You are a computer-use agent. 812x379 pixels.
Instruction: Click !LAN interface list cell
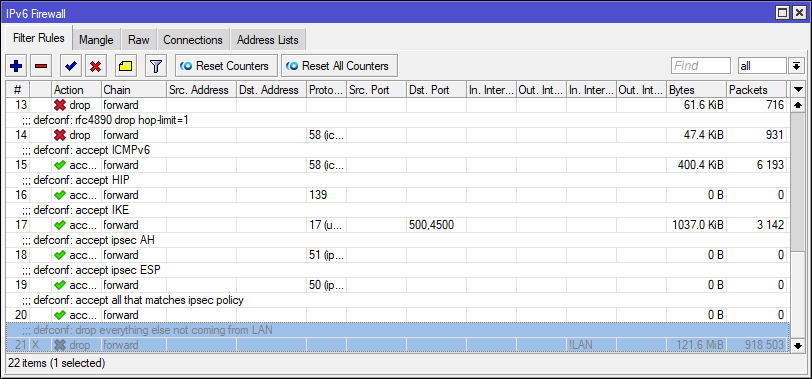click(580, 345)
